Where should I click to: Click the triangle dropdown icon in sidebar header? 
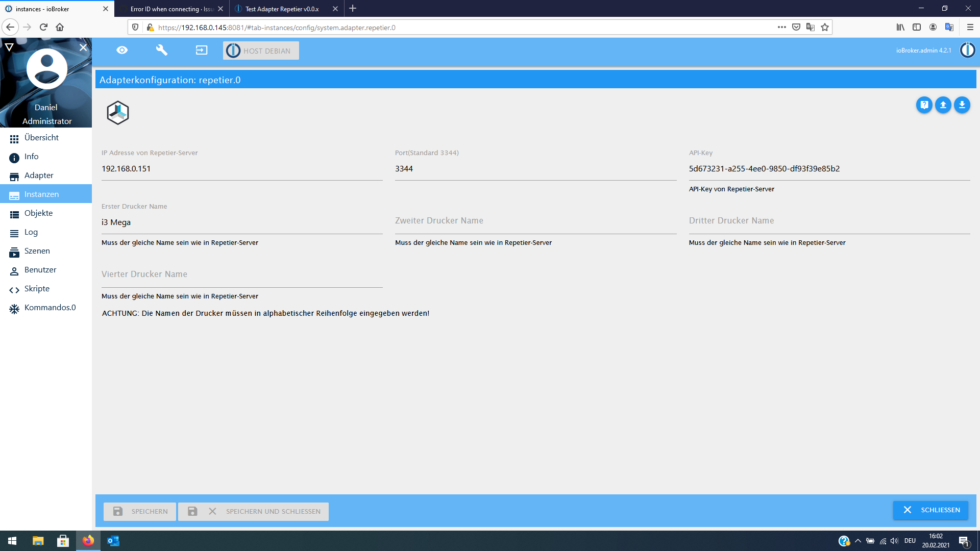pos(9,47)
